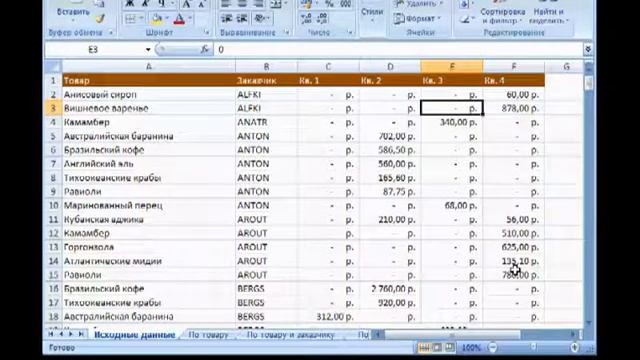The width and height of the screenshot is (640, 360).
Task: Apply Percent Style format
Action: point(330,4)
